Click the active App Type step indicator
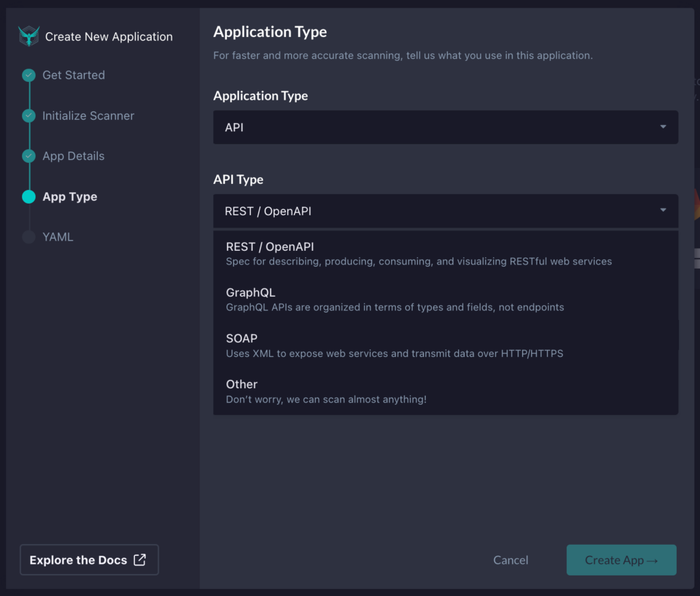 pyautogui.click(x=28, y=196)
